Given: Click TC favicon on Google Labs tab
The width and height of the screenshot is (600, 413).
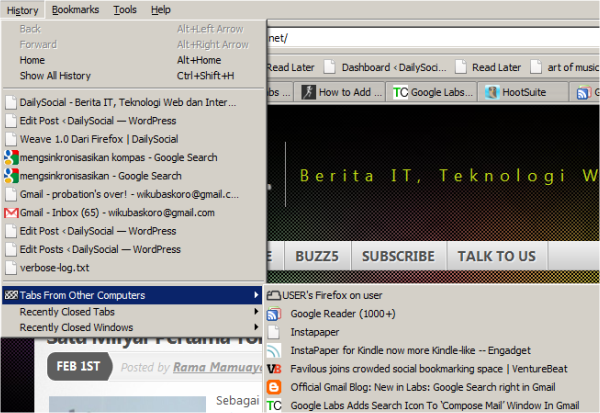Looking at the screenshot, I should (x=400, y=92).
